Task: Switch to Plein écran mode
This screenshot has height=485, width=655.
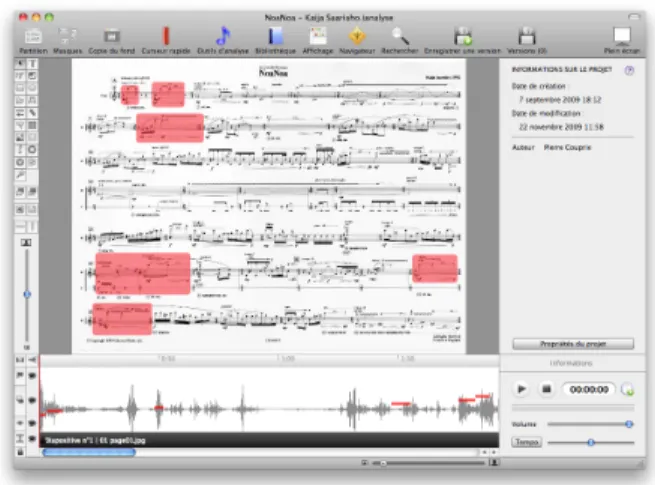Action: (x=622, y=41)
